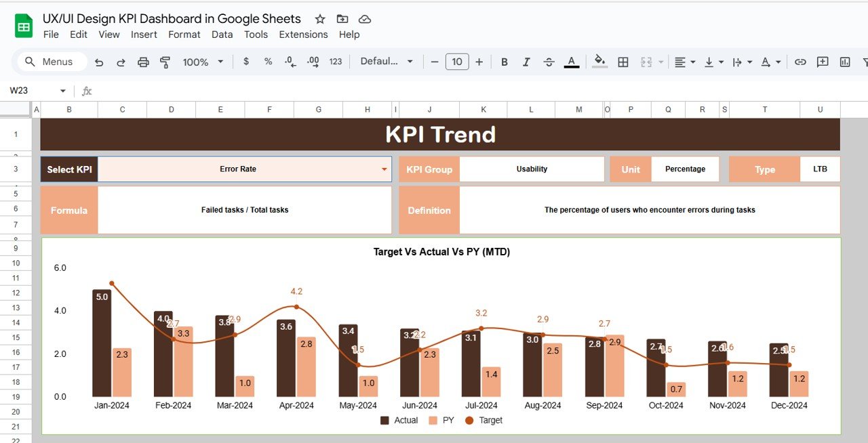Click the Actual legend entry
The height and width of the screenshot is (443, 868).
[399, 420]
